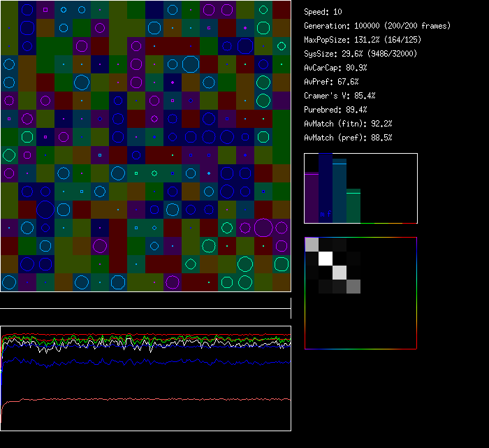This screenshot has width=489, height=448.
Task: Click the Cramer's V statistic
Action: (x=340, y=96)
